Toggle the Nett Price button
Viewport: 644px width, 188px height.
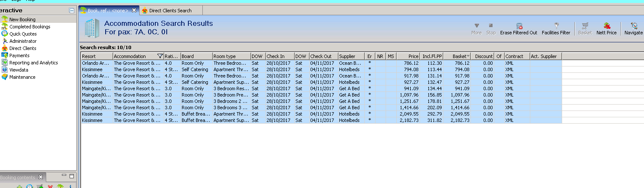(x=607, y=29)
